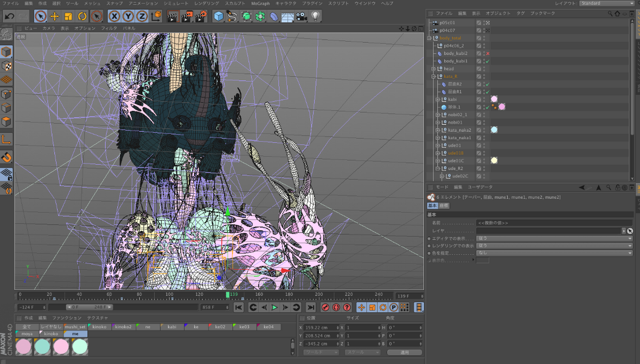Click the 基本 button in attributes panel
Screen dimensions: 640x364
[432, 206]
